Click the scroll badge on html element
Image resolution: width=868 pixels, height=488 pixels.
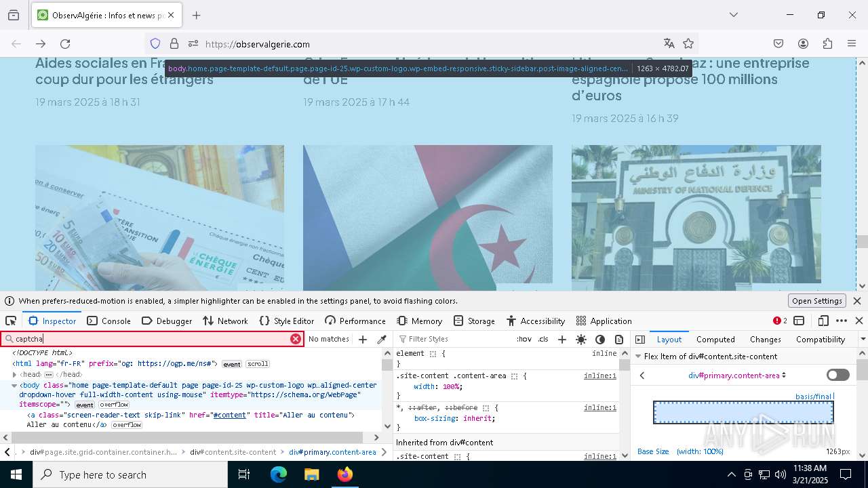click(258, 364)
